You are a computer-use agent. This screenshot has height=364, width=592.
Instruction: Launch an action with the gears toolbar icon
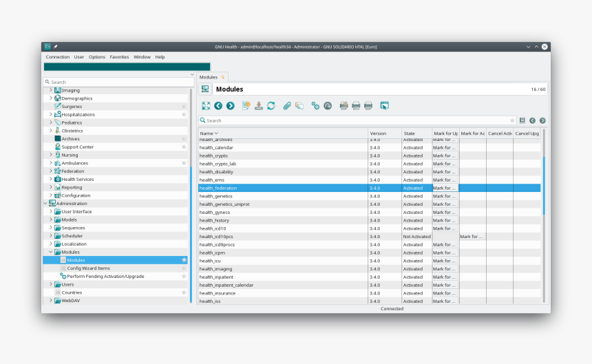click(x=315, y=106)
